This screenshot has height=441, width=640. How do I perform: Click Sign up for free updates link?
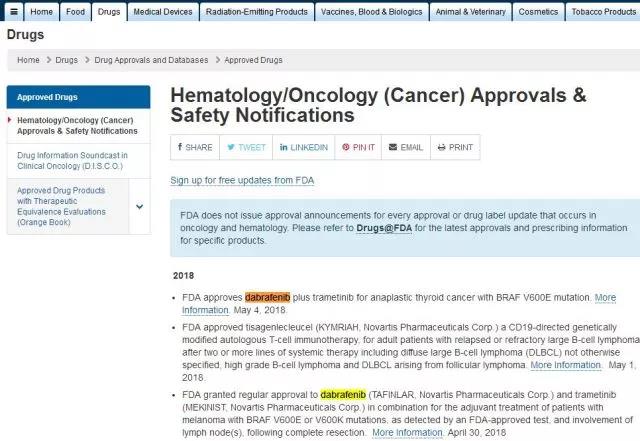point(242,180)
